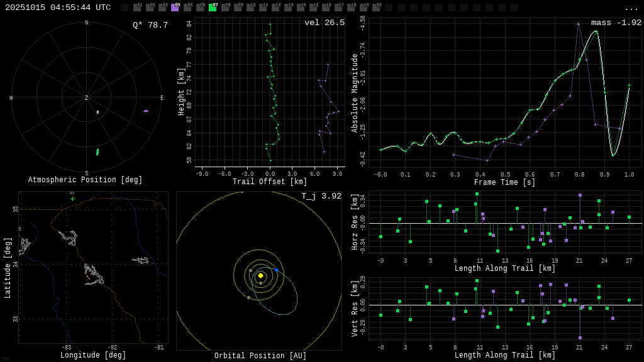Open the three-dot overflow menu
Screen dimensions: 644x362
point(631,8)
